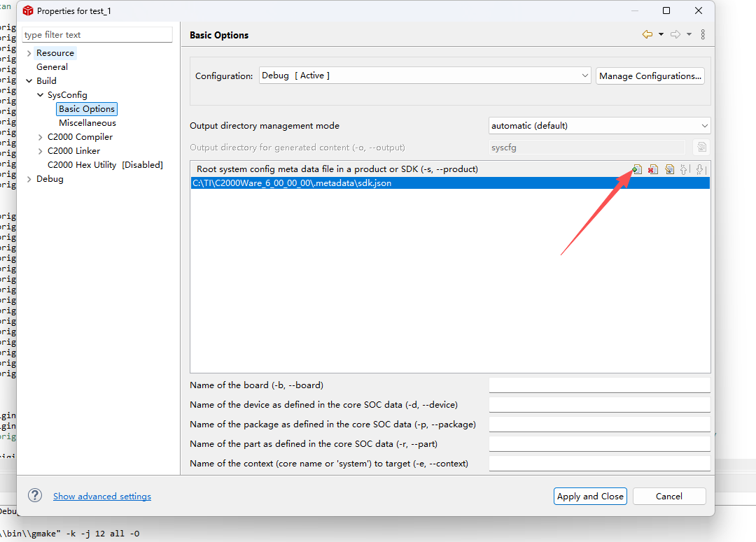
Task: Expand the C2000 Linker node
Action: [41, 151]
